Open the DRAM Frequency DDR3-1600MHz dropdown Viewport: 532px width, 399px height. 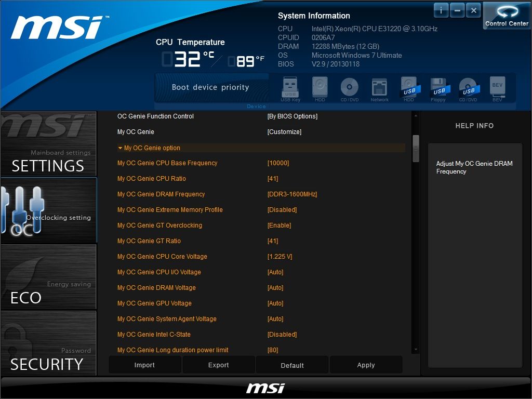[x=292, y=194]
